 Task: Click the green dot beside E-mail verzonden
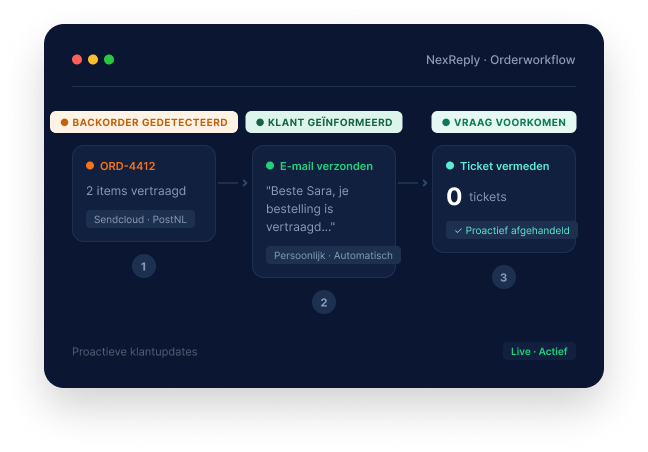[270, 166]
